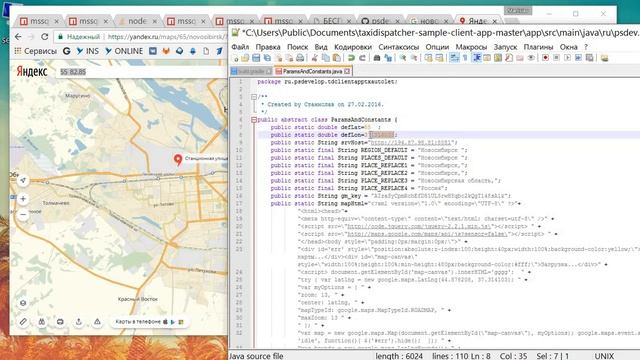Click Chrome's back arrow button

[x=18, y=37]
